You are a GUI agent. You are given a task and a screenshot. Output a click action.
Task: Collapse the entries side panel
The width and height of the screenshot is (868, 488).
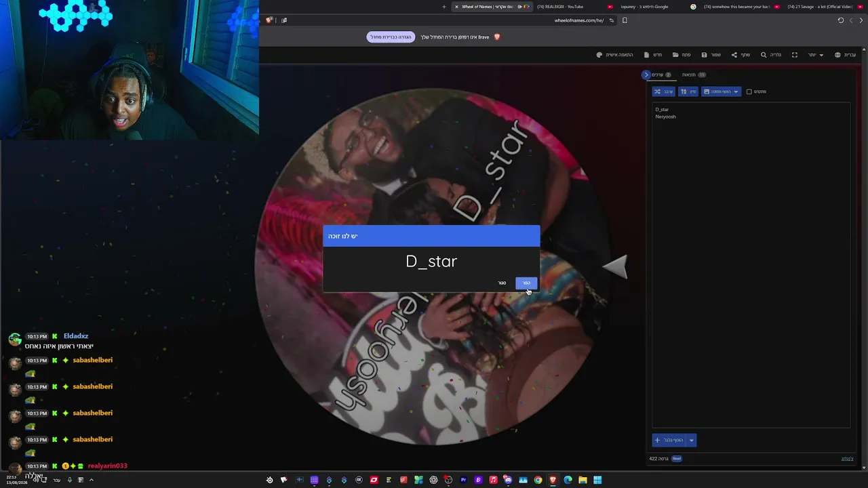(646, 75)
